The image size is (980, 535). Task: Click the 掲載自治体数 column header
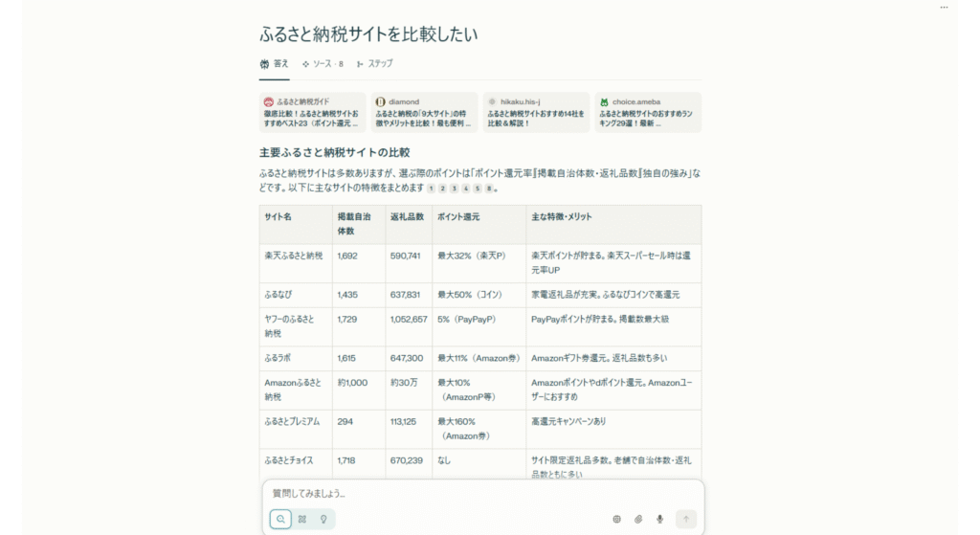(359, 224)
